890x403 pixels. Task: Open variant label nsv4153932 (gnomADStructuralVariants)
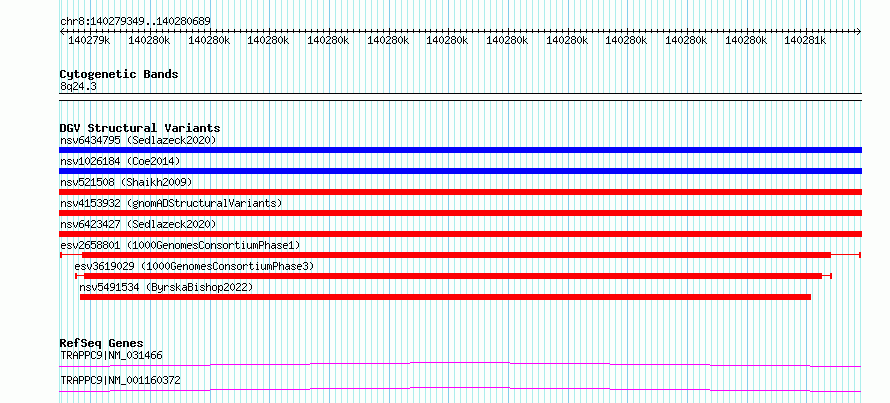tap(171, 203)
